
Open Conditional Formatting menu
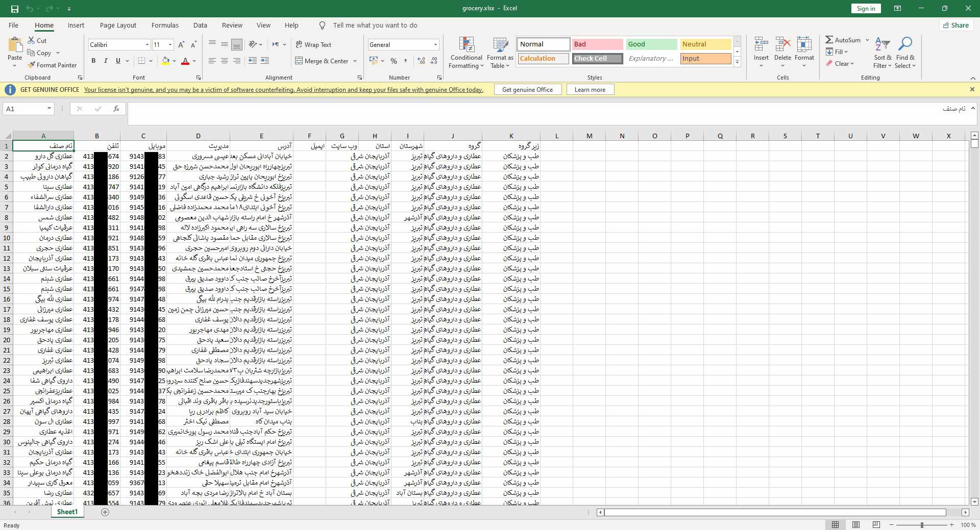pyautogui.click(x=466, y=53)
